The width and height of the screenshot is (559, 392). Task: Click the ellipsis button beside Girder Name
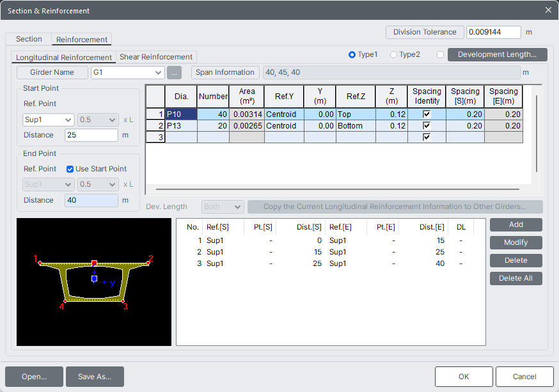pos(175,73)
